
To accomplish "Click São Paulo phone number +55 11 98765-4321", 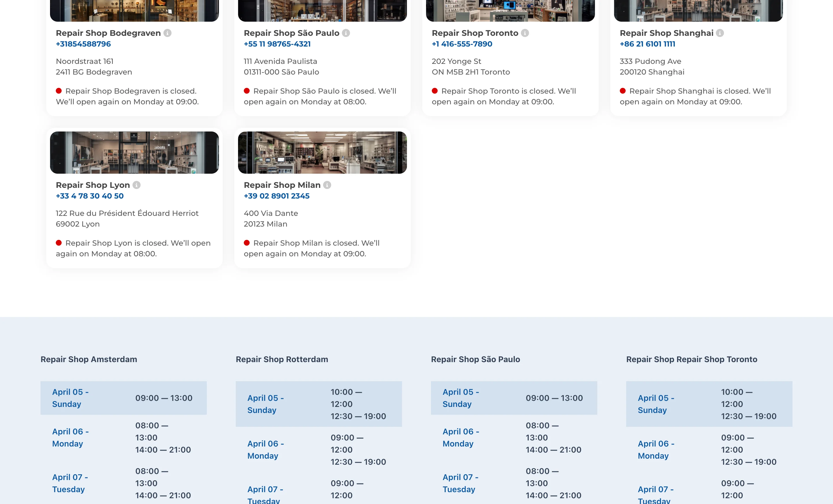I will 277,44.
